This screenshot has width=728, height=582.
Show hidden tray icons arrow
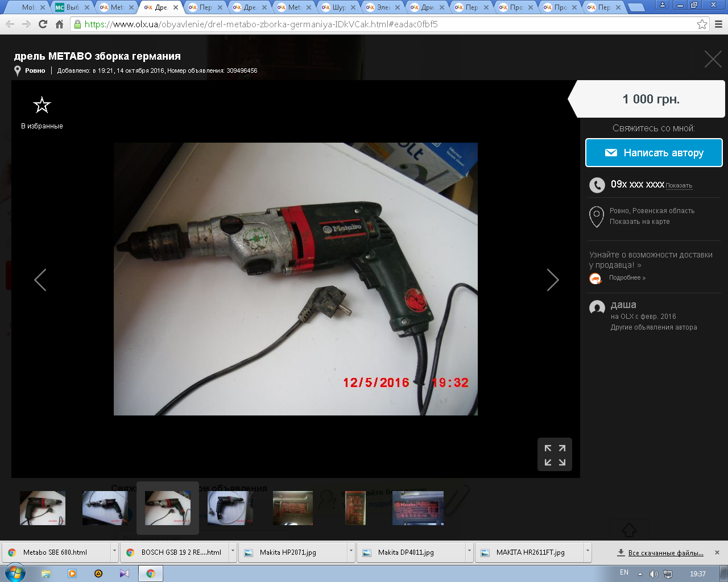640,574
